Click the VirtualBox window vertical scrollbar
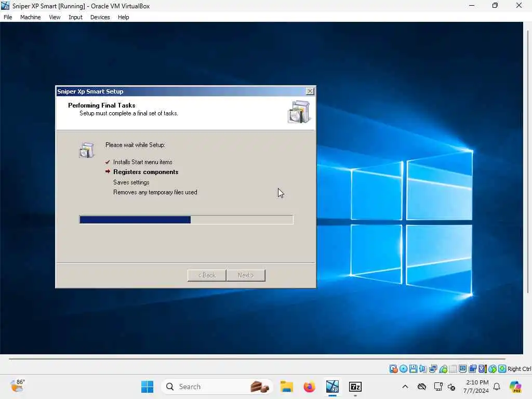This screenshot has width=532, height=399. [x=528, y=161]
